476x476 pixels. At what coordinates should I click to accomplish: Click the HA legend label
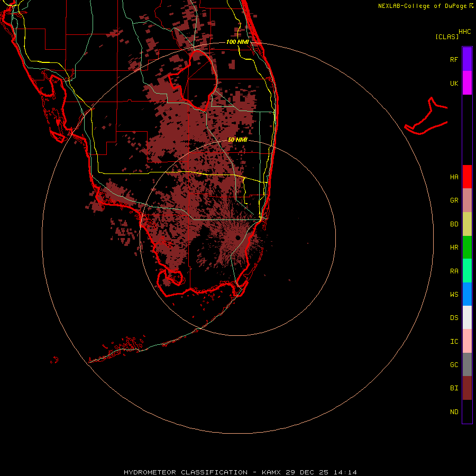pyautogui.click(x=454, y=177)
